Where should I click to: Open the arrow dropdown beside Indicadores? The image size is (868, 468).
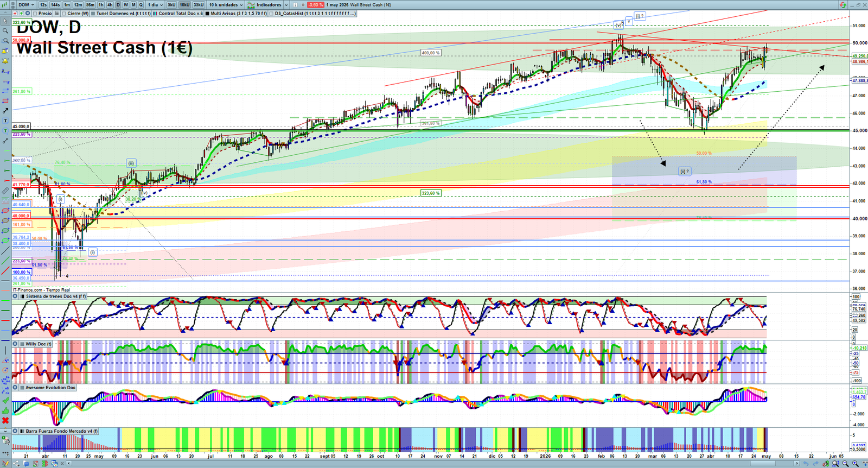286,4
